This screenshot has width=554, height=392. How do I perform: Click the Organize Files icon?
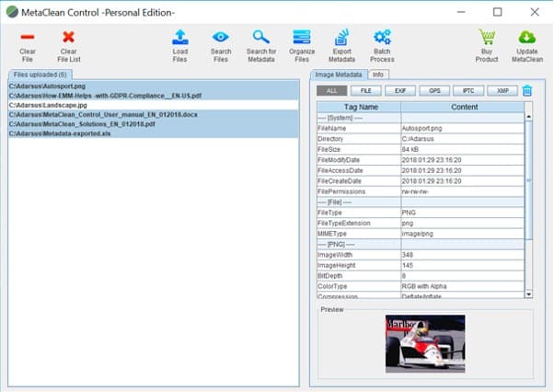(x=301, y=37)
